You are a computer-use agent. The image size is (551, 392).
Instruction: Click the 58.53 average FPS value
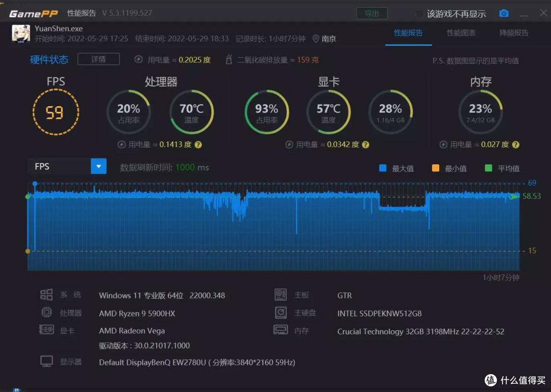(532, 196)
